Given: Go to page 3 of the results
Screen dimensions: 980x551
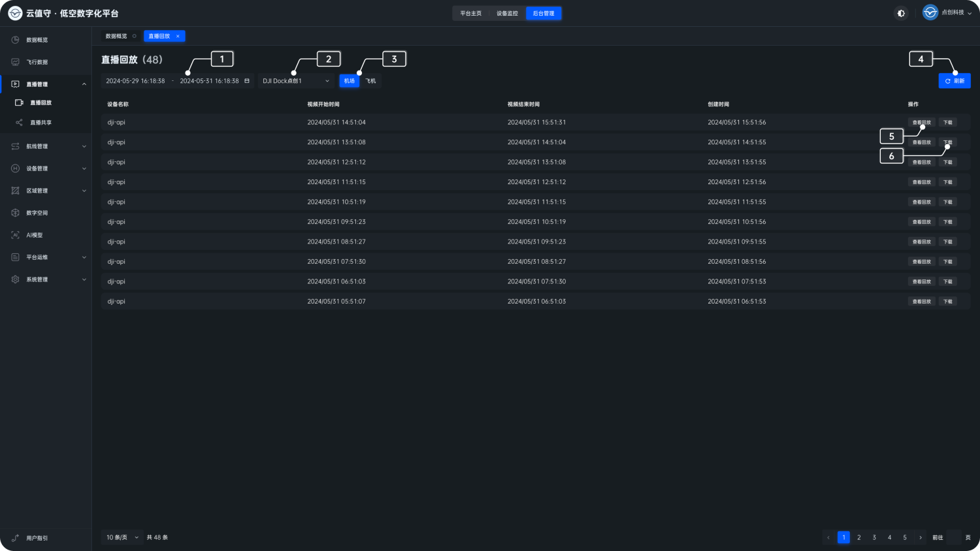Looking at the screenshot, I should tap(874, 537).
